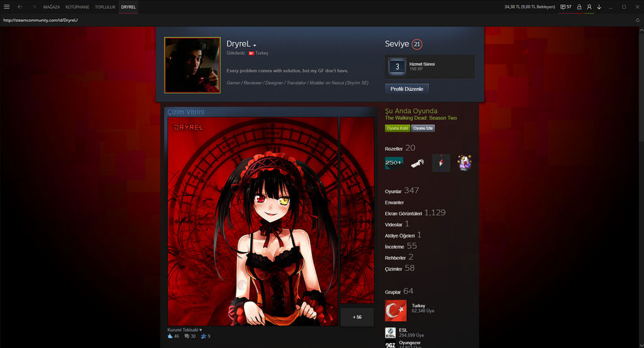Click the ESL group logo
The width and height of the screenshot is (644, 348).
click(390, 332)
